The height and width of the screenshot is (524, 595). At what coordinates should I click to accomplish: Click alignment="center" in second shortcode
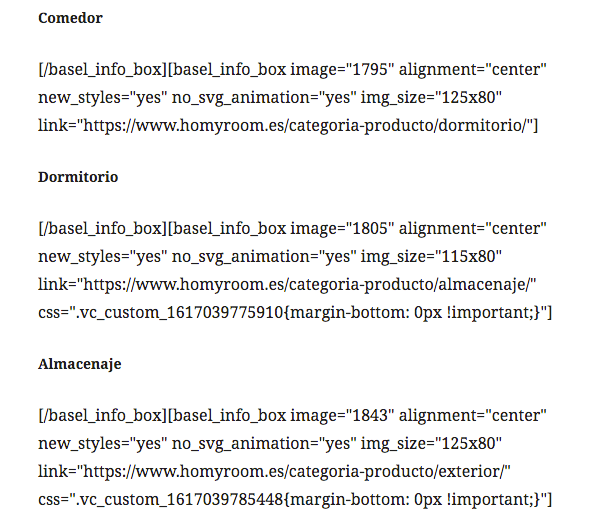pyautogui.click(x=472, y=228)
